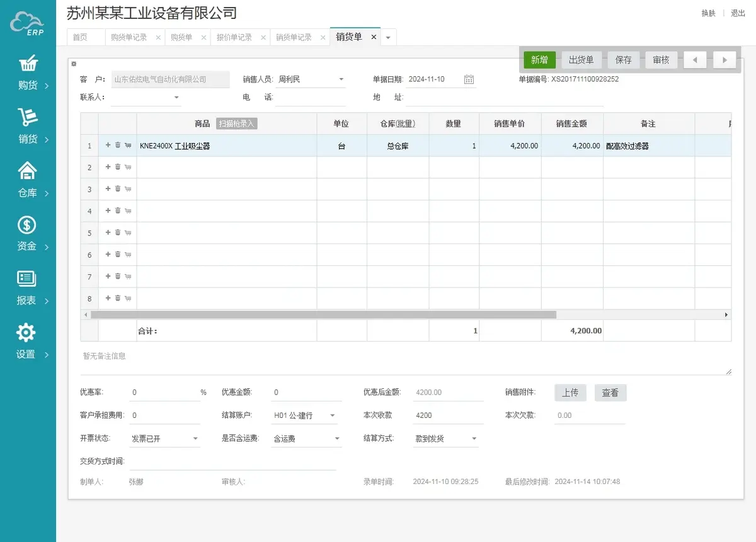Expand the 结算方式 dropdown
Image resolution: width=756 pixels, height=542 pixels.
point(474,439)
